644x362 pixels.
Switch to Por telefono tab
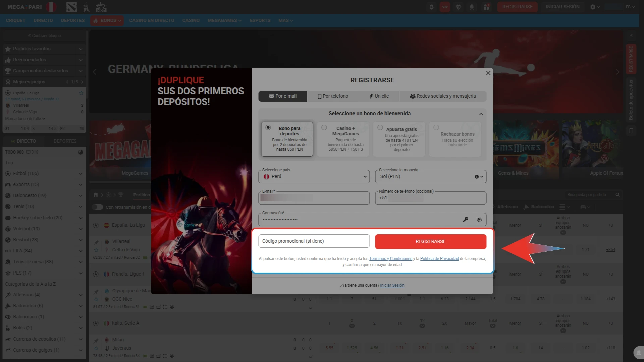pyautogui.click(x=333, y=96)
